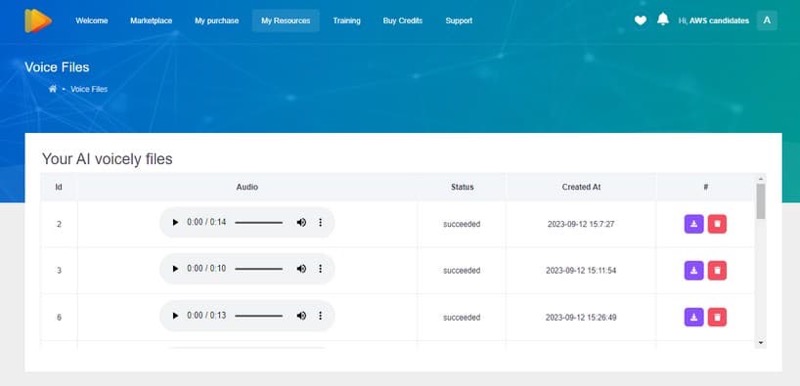Open more options for audio Id 3

pyautogui.click(x=320, y=269)
